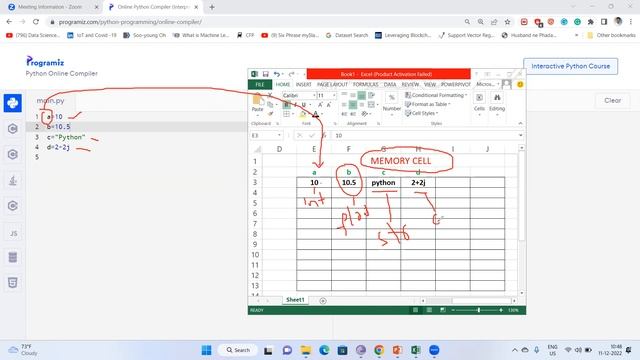Select the HTML5 icon in Programiz sidebar
This screenshot has height=360, width=640.
pyautogui.click(x=13, y=283)
